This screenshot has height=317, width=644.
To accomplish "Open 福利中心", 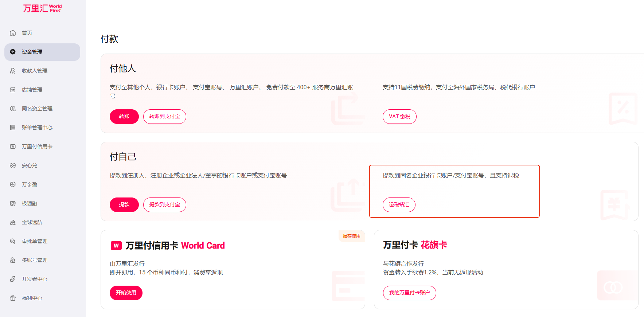I will pos(42,298).
